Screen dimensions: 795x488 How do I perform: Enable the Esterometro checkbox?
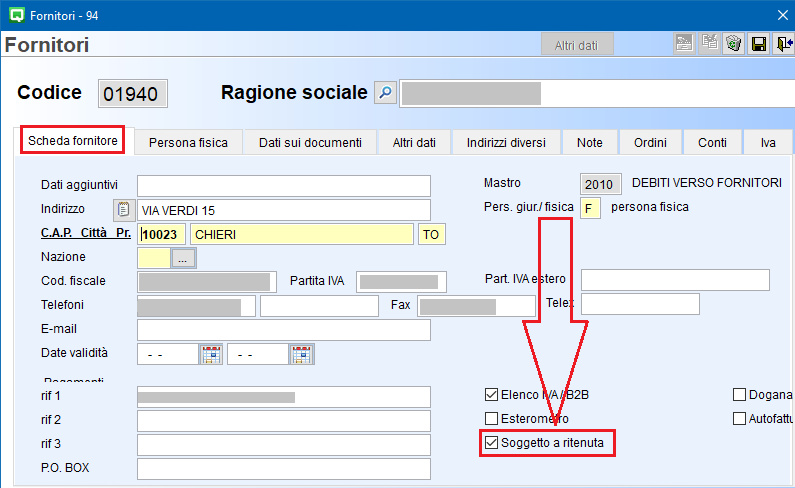click(491, 419)
